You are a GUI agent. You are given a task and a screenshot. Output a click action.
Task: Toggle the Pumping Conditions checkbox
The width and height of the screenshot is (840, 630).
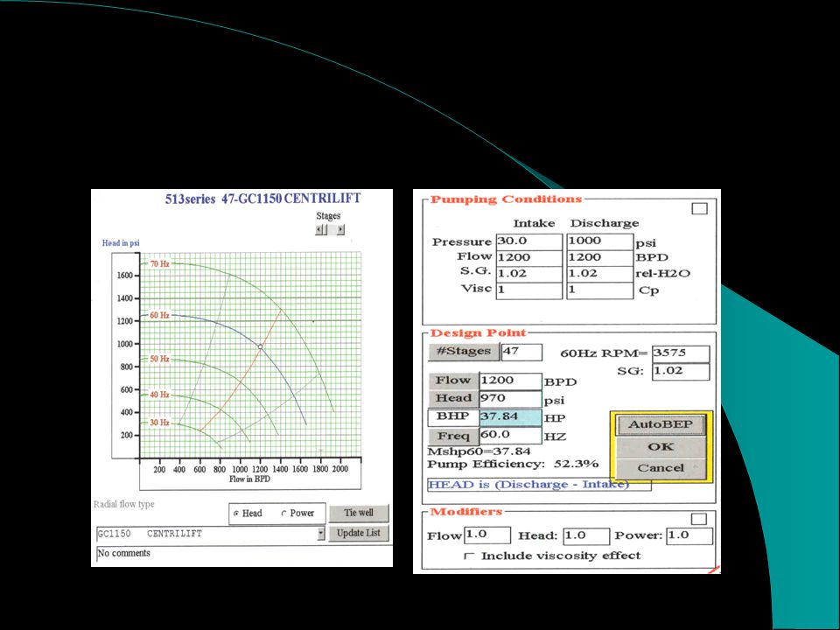click(700, 209)
